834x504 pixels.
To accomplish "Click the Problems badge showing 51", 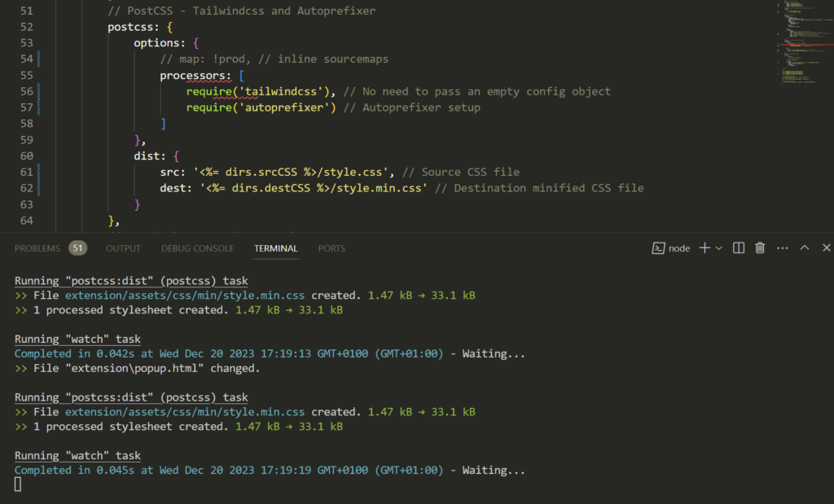I will pyautogui.click(x=77, y=248).
